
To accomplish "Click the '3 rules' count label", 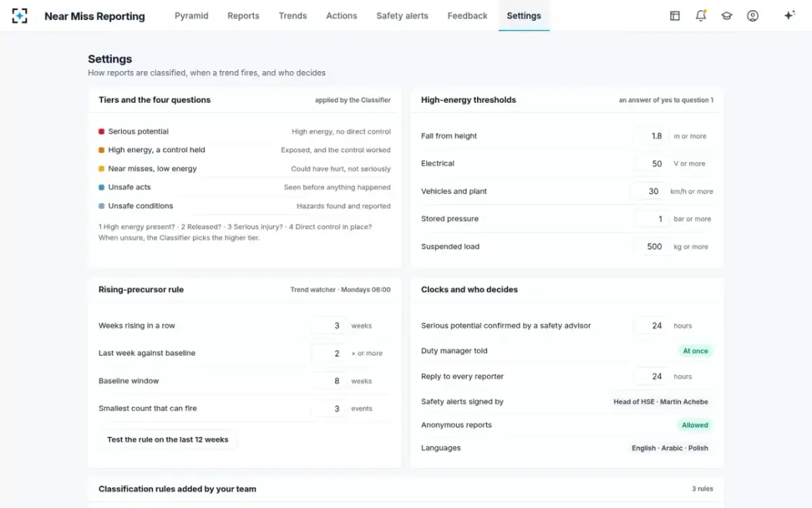I will [x=702, y=489].
